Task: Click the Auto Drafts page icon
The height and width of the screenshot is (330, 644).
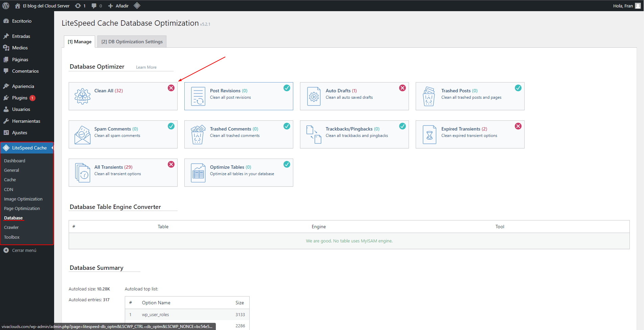Action: (314, 96)
